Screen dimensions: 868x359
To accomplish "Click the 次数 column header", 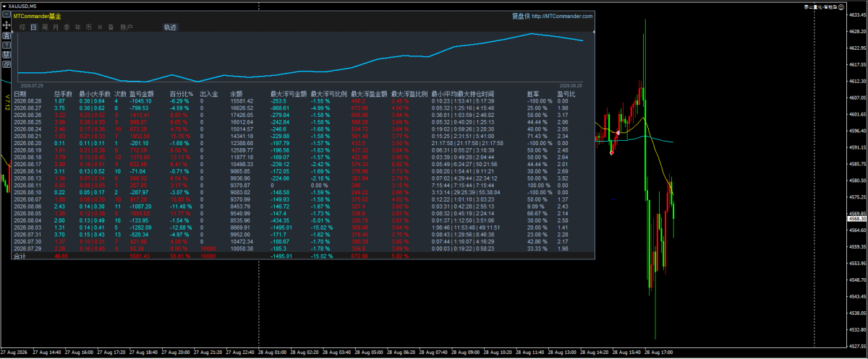I will coord(121,94).
